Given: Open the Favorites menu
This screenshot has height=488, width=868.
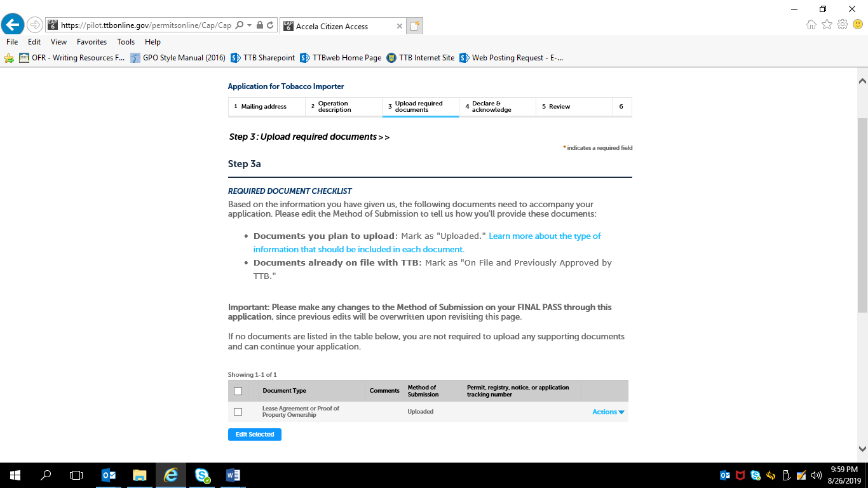Looking at the screenshot, I should click(x=92, y=42).
